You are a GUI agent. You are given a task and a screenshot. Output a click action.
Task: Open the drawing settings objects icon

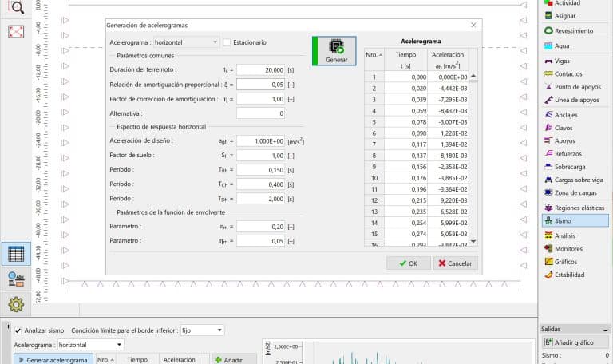16,279
